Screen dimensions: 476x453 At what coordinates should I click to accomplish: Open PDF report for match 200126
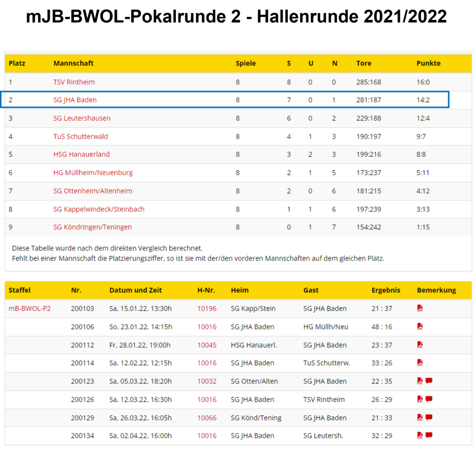(x=420, y=399)
